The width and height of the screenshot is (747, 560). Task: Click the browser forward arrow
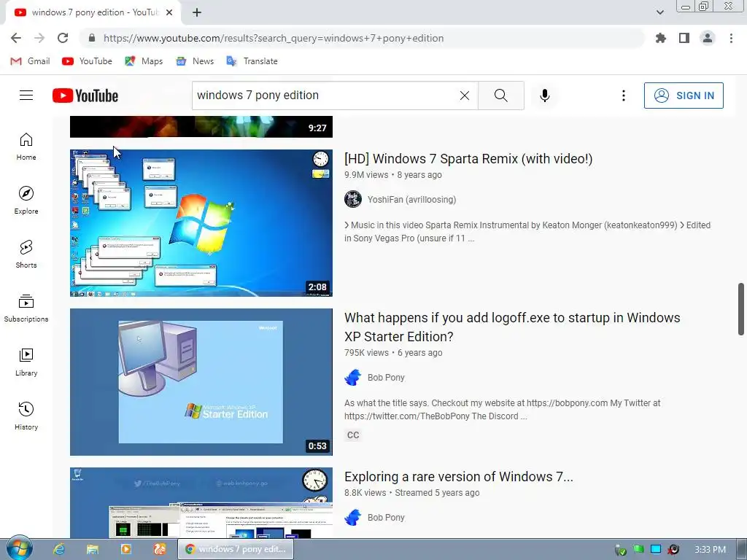39,38
